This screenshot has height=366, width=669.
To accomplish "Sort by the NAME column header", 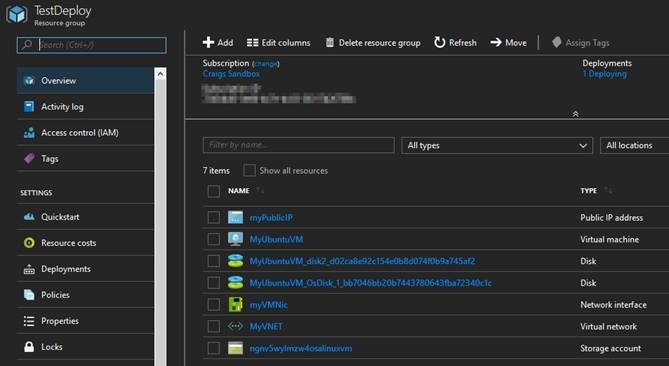I will [x=239, y=191].
